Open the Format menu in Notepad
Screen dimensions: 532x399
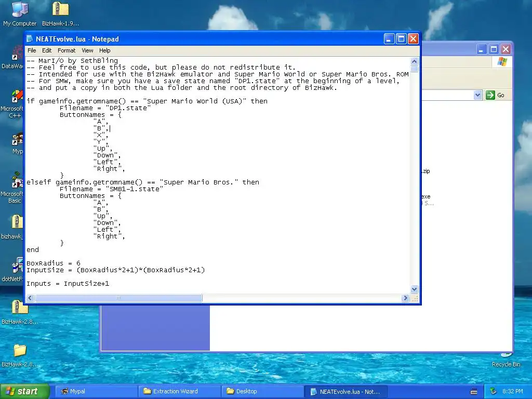click(x=66, y=50)
